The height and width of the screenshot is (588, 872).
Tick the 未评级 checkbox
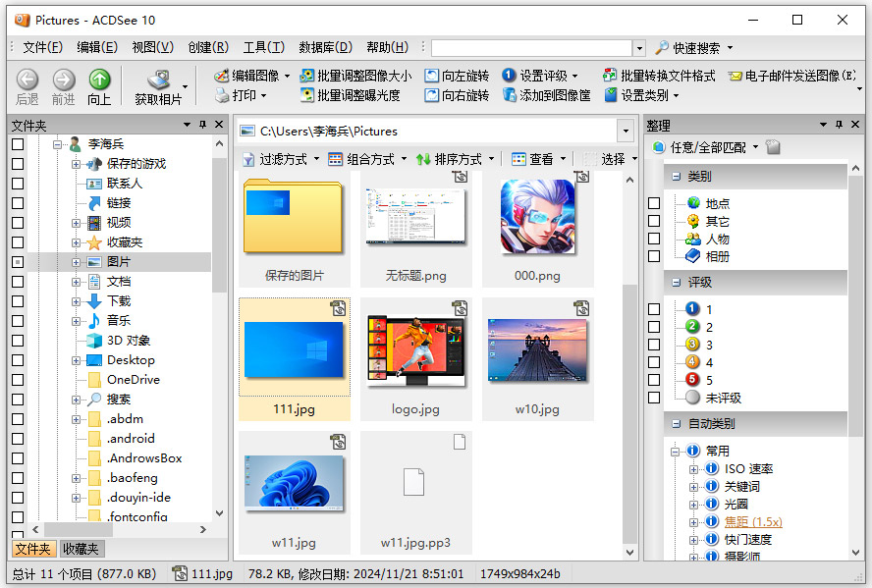[654, 399]
